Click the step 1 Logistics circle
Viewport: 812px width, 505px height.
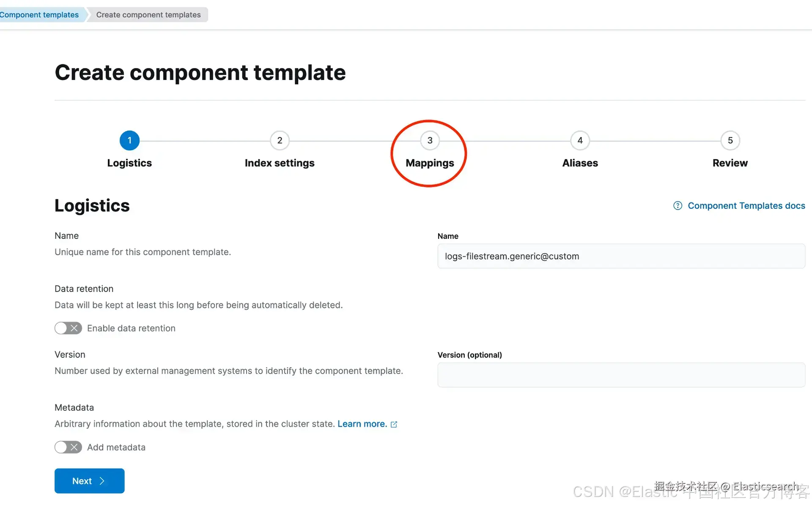coord(129,140)
